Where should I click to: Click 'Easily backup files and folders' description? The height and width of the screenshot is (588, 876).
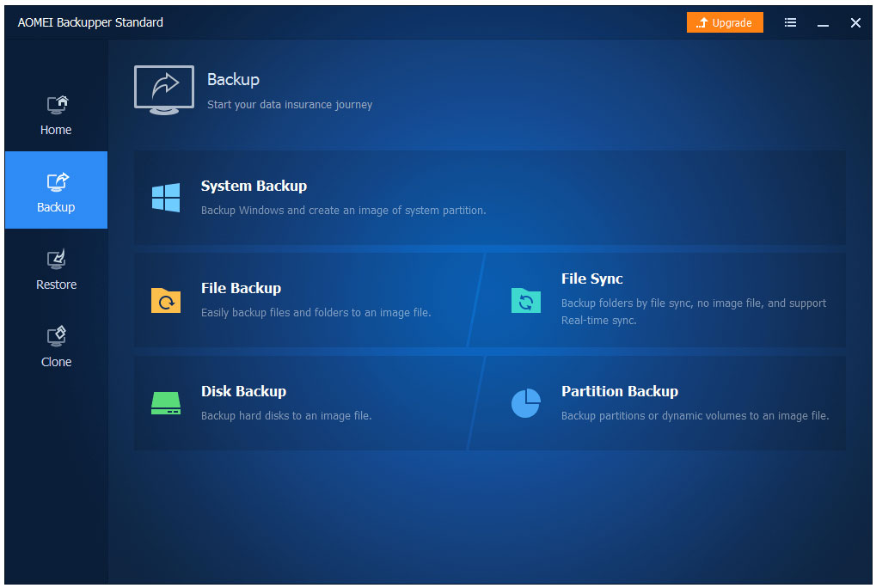[x=315, y=313]
